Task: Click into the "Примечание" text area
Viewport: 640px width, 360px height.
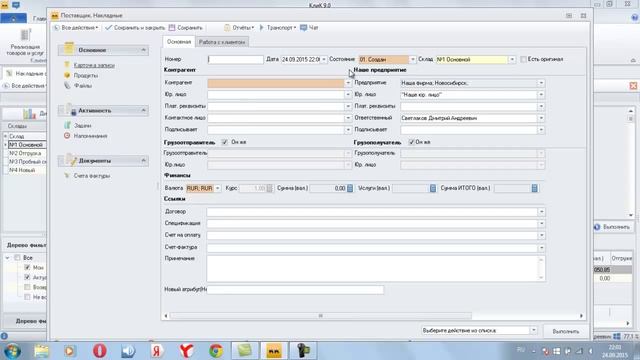Action: 373,268
